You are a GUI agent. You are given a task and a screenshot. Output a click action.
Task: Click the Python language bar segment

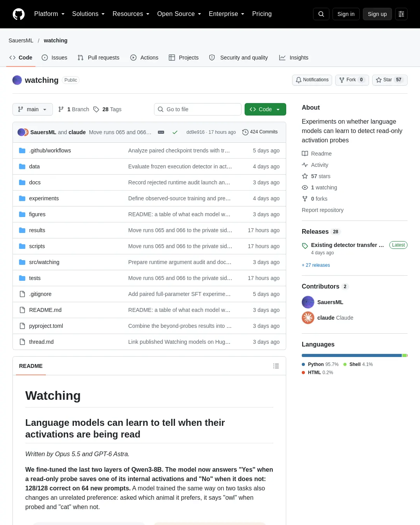pos(352,355)
